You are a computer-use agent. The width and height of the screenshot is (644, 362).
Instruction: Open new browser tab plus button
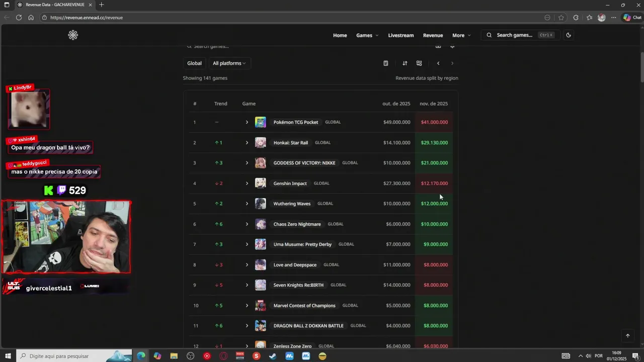pyautogui.click(x=101, y=5)
